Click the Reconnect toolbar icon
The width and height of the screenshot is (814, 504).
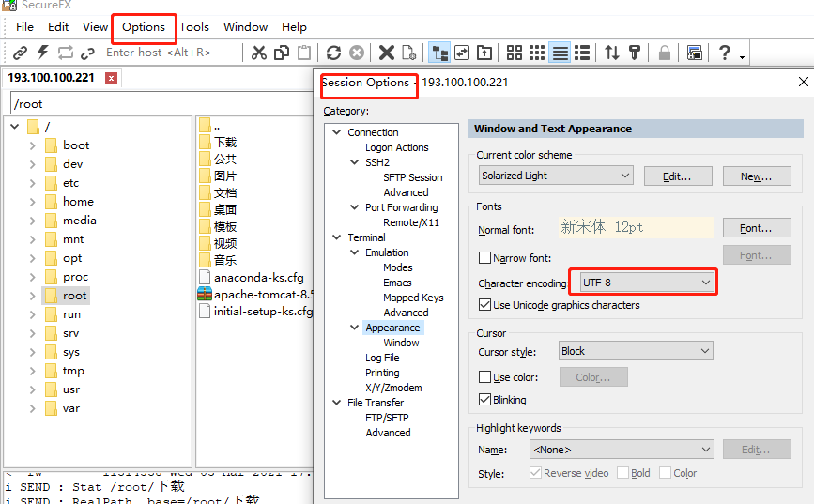(66, 53)
